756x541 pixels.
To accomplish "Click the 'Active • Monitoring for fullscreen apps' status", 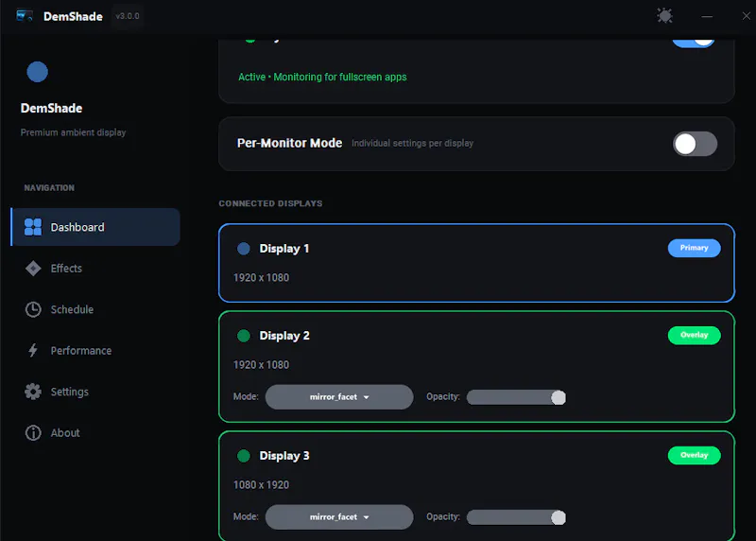I will pyautogui.click(x=322, y=78).
